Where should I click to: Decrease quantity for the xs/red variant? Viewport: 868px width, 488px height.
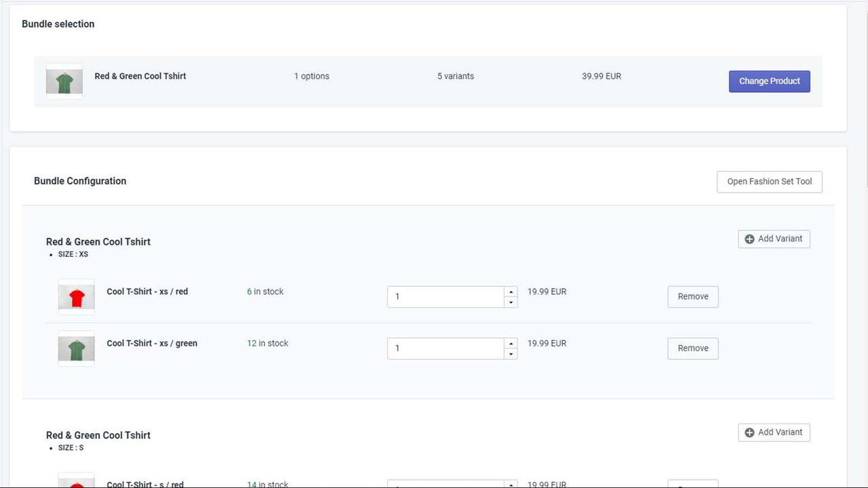[511, 302]
